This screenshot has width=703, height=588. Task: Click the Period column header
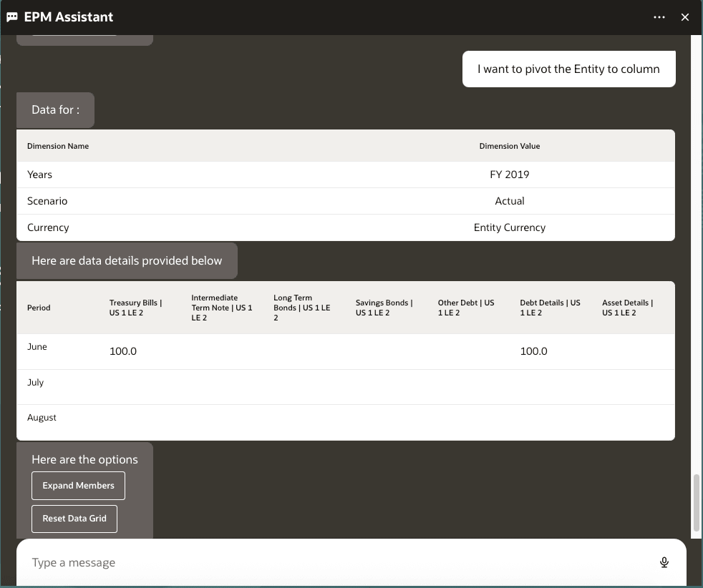(39, 308)
